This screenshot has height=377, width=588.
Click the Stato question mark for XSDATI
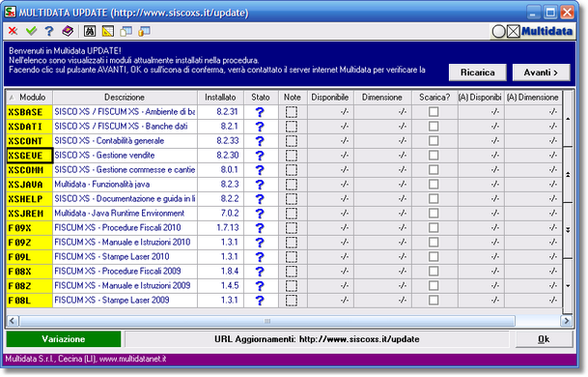pyautogui.click(x=260, y=127)
